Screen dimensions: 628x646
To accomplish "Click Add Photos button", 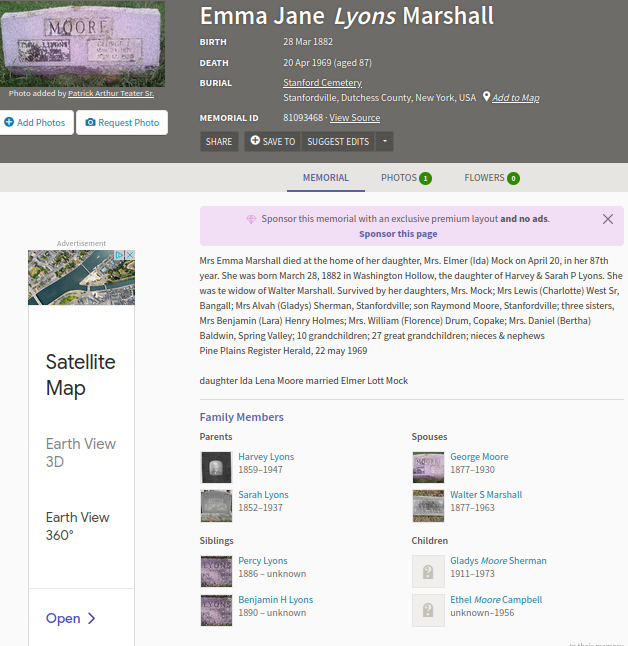I will click(35, 123).
